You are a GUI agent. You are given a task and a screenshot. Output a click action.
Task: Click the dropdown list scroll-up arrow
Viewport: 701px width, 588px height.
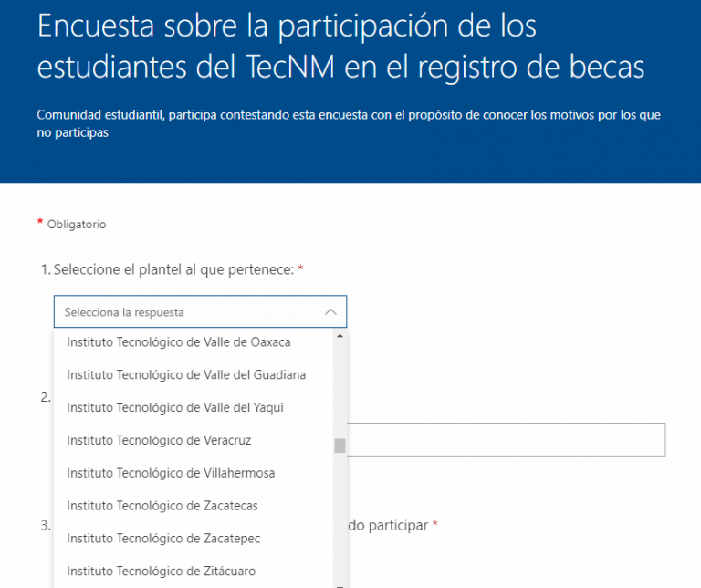click(340, 335)
